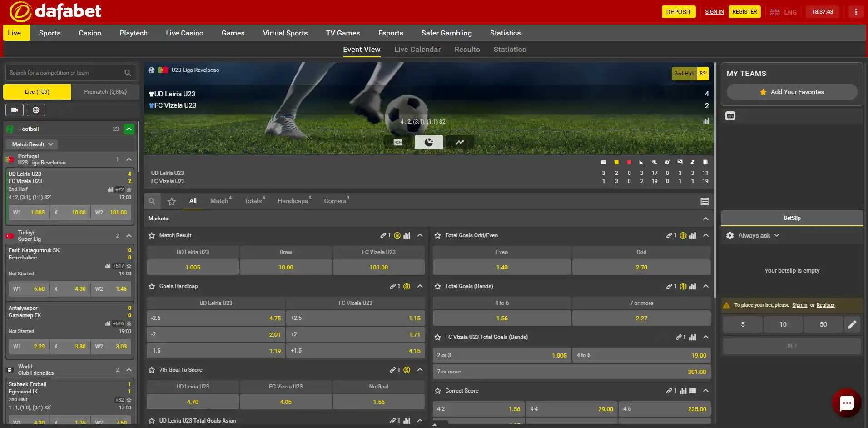Click the REGISTER button in header
Screen dimensions: 868x428
pos(744,12)
